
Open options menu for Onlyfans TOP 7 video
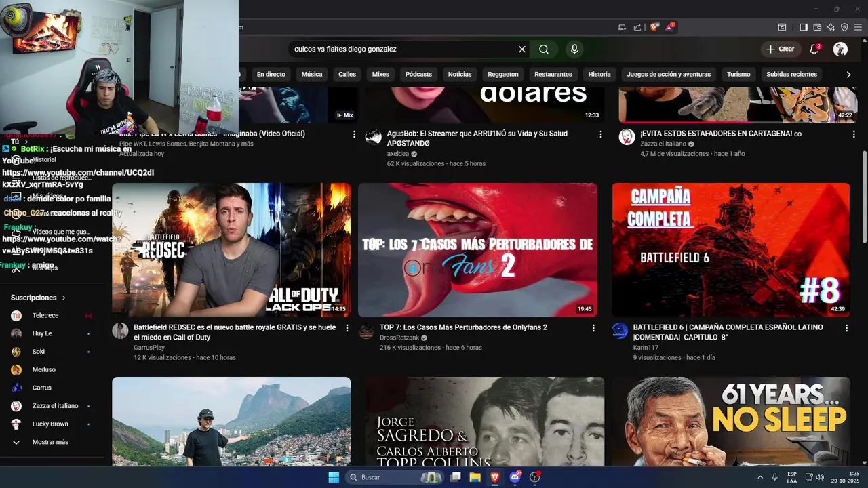pyautogui.click(x=593, y=328)
